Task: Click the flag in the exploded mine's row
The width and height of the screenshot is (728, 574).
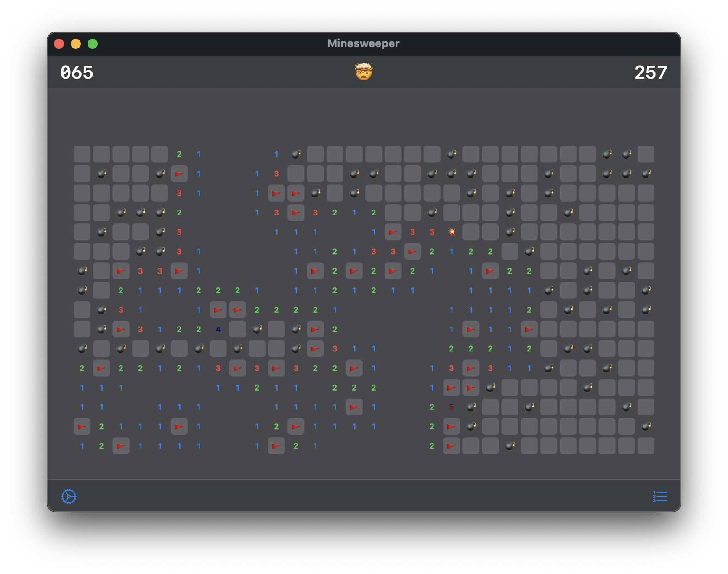Action: click(393, 232)
